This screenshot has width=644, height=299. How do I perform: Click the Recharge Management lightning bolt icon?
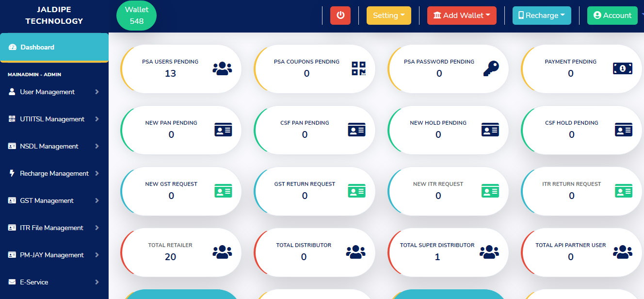coord(12,173)
